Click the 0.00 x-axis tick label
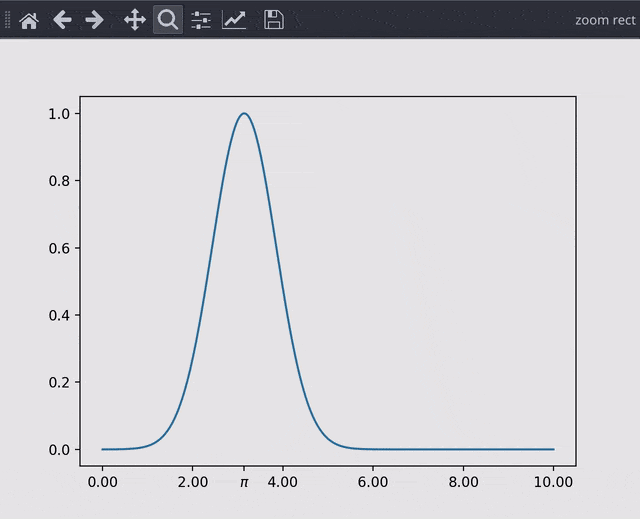The width and height of the screenshot is (640, 519). (x=102, y=482)
